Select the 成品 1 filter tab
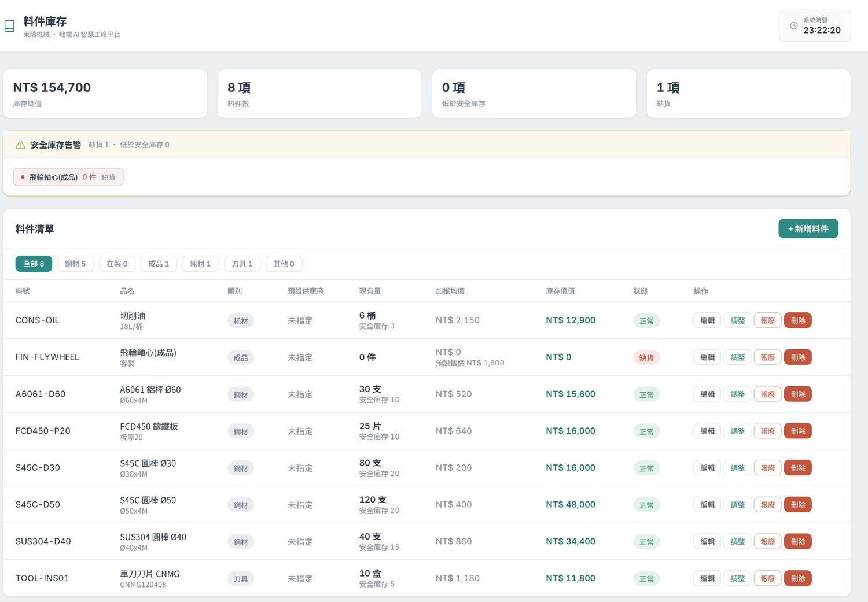Image resolution: width=868 pixels, height=602 pixels. (x=159, y=264)
